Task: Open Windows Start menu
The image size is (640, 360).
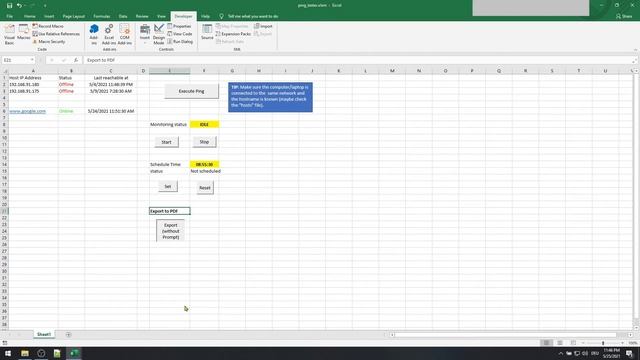Action: pos(8,353)
